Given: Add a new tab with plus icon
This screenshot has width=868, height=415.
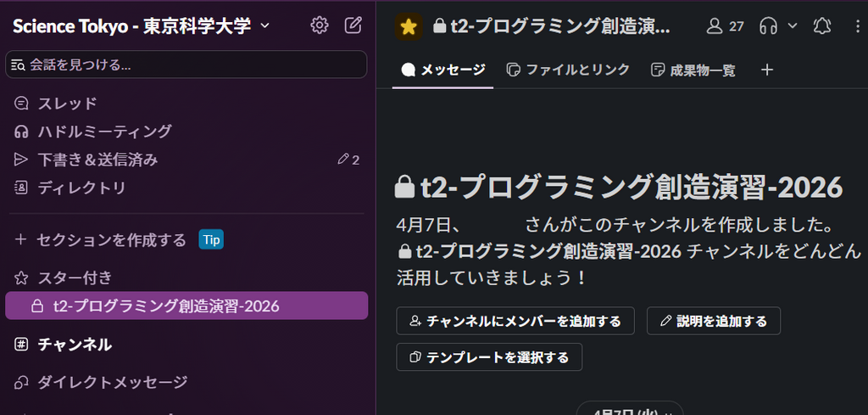Looking at the screenshot, I should [766, 70].
